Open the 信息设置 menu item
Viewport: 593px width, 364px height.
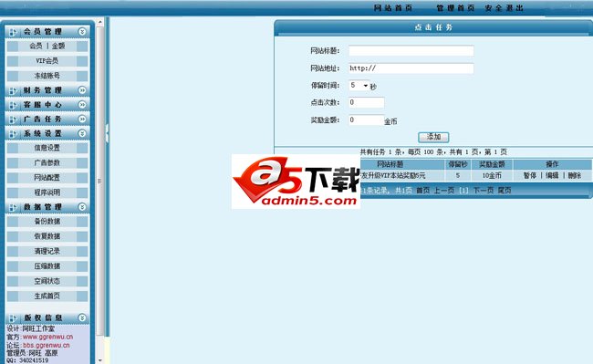coord(47,148)
